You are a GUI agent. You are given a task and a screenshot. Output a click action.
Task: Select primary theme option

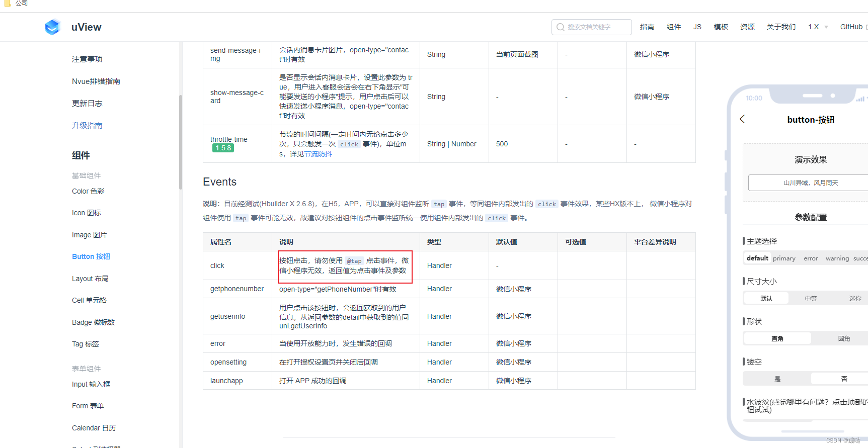tap(784, 258)
